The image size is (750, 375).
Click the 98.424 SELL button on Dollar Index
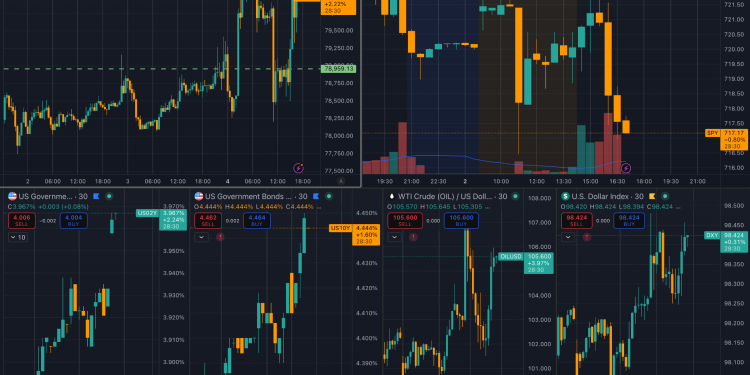click(576, 221)
